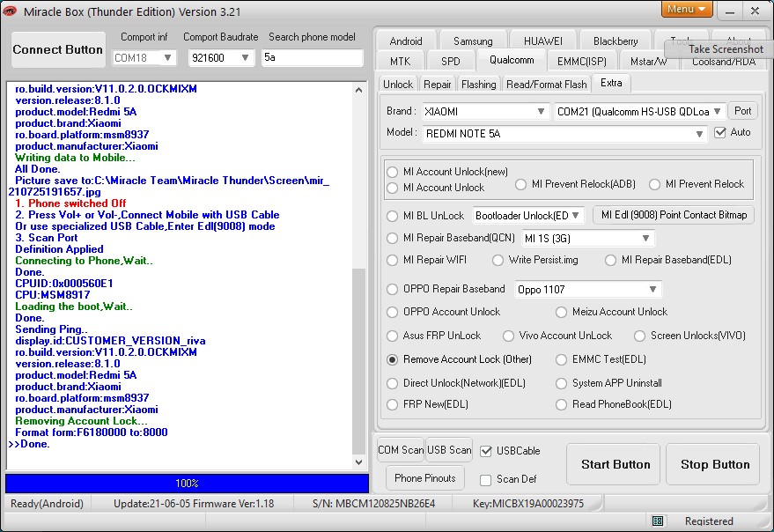Switch to the Repair sub-tab
Viewport: 774px width, 532px height.
(438, 85)
